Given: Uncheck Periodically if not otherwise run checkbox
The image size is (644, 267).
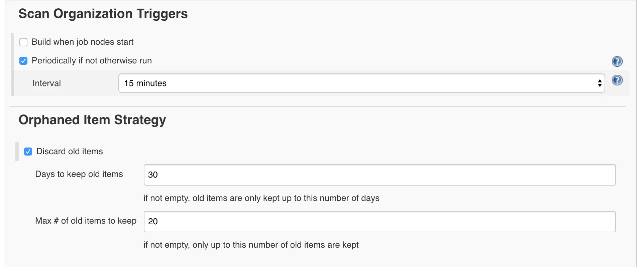Looking at the screenshot, I should click(23, 61).
